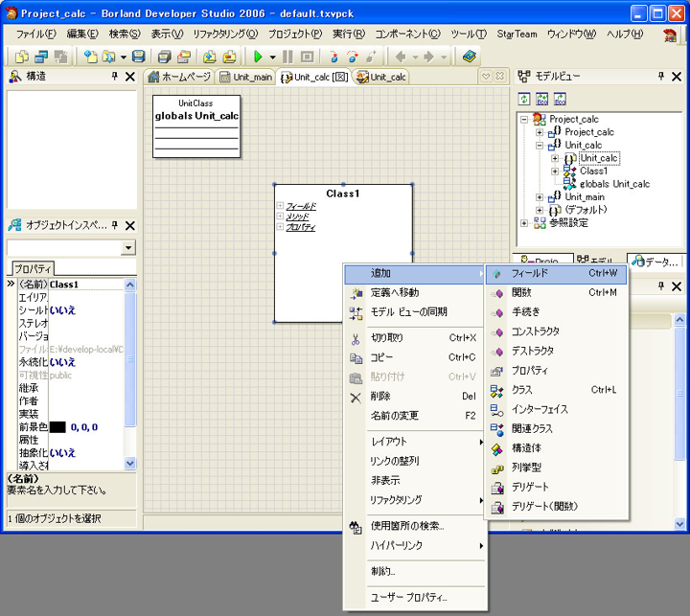
Task: Click the globals Unit_calc UnitClass box in the diagram
Action: click(196, 126)
